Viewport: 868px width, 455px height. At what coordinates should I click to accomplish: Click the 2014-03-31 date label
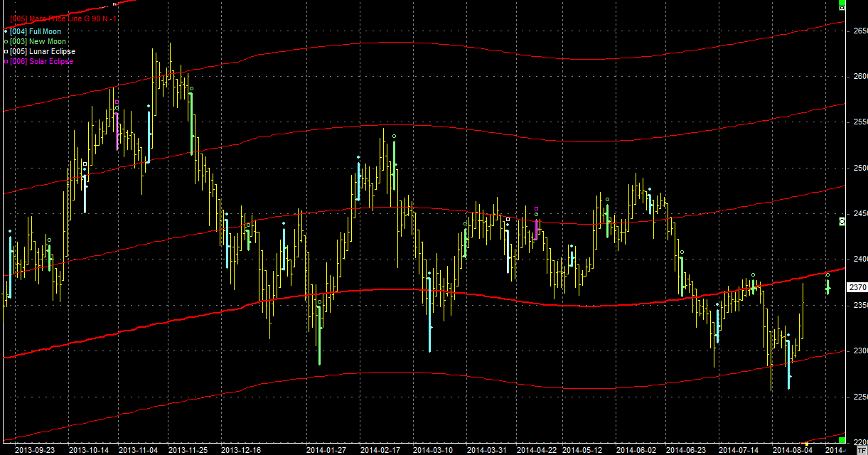(487, 450)
